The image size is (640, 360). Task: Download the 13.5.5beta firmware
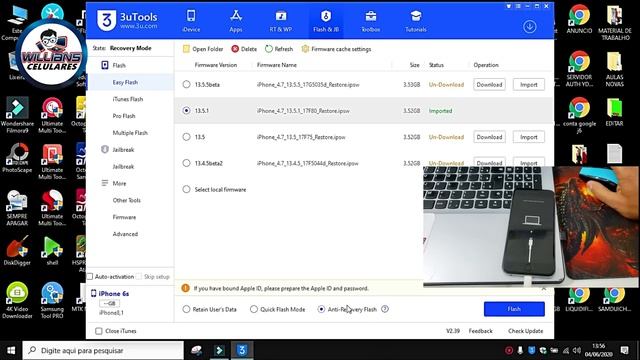click(x=489, y=84)
